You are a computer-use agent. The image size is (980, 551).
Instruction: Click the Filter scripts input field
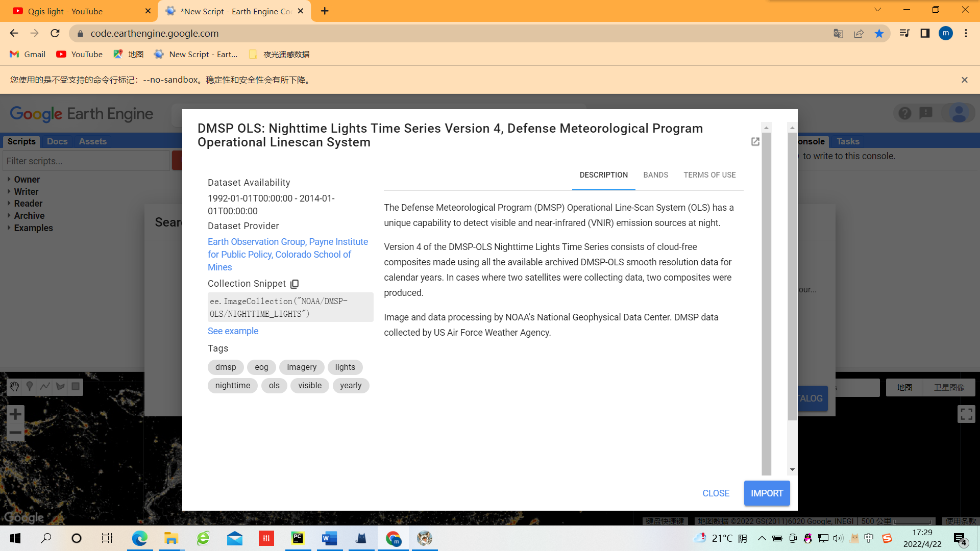point(86,161)
